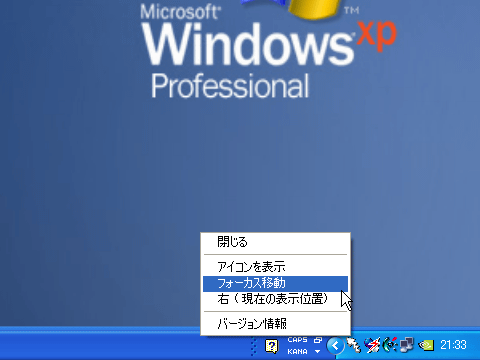Toggle CAPS lock on language bar

[x=297, y=340]
